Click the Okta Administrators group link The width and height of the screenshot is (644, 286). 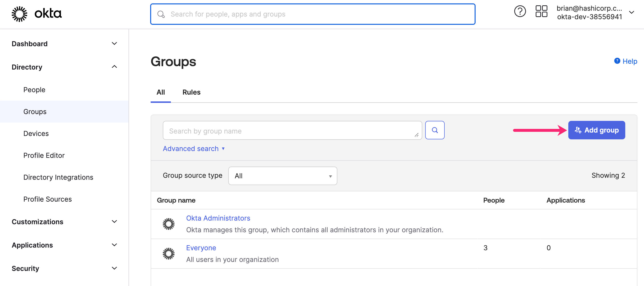click(x=218, y=218)
